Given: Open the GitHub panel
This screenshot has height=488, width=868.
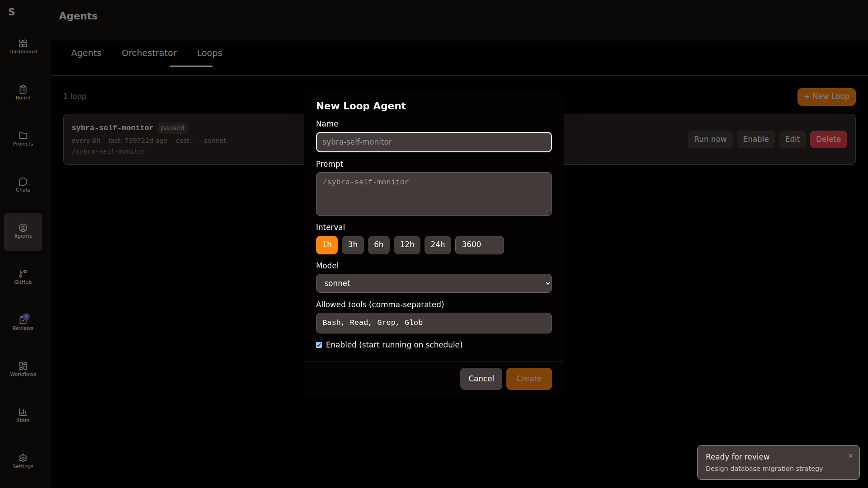Looking at the screenshot, I should (23, 277).
